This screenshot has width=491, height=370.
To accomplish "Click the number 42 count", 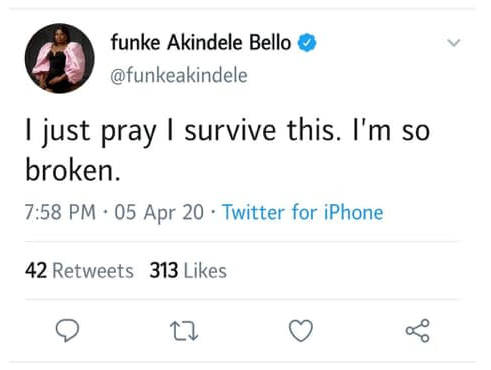I will pos(36,270).
